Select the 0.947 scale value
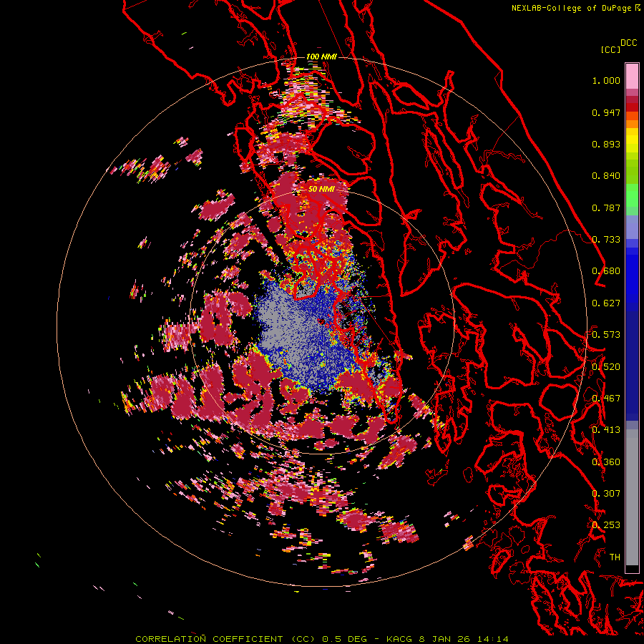The width and height of the screenshot is (644, 644). [606, 112]
